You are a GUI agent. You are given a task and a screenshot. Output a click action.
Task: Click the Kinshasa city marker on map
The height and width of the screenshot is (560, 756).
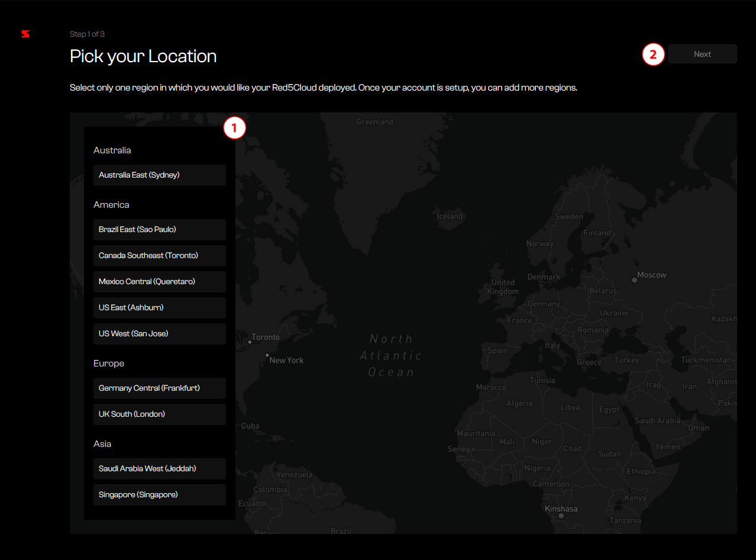[x=561, y=516]
